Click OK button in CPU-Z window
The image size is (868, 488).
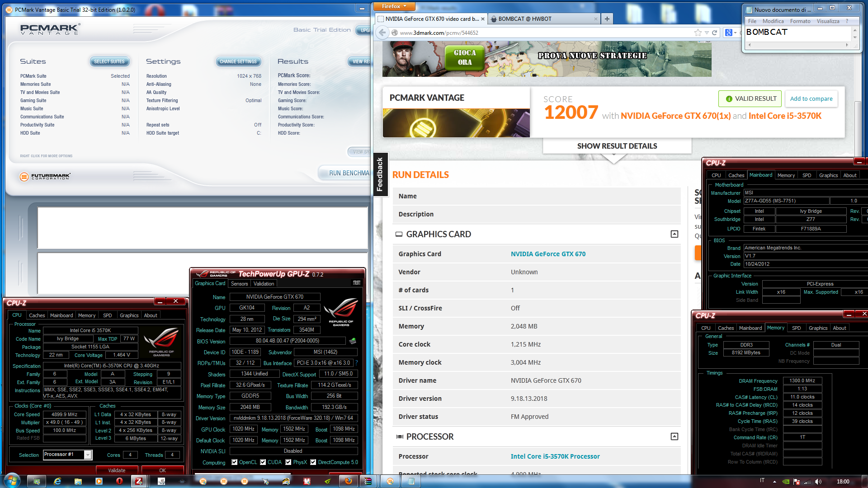pyautogui.click(x=162, y=470)
